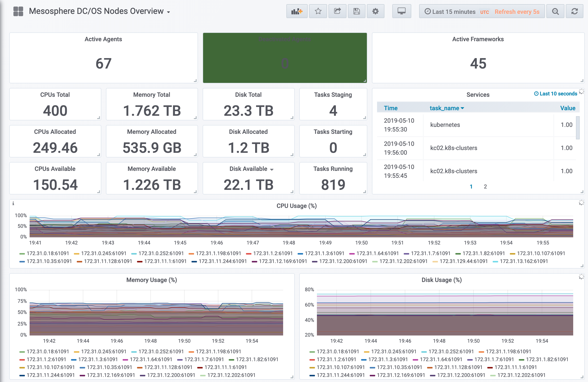
Task: Click the Zoom out magnifier icon
Action: (555, 11)
